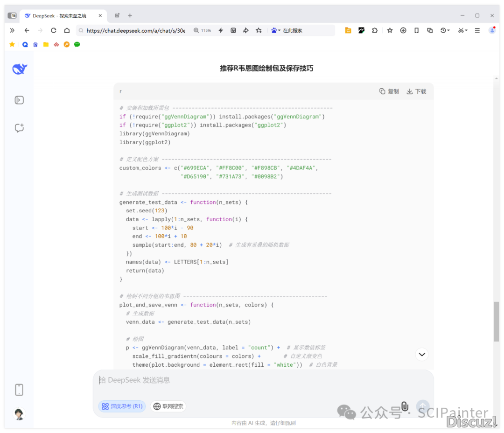Bookmark this page with the address bar star
Screen dimensions: 504x433
259,30
